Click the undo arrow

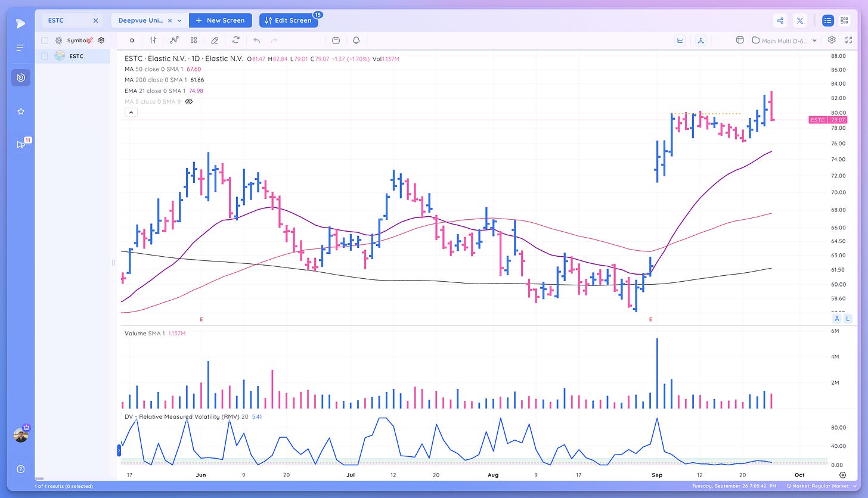point(256,41)
